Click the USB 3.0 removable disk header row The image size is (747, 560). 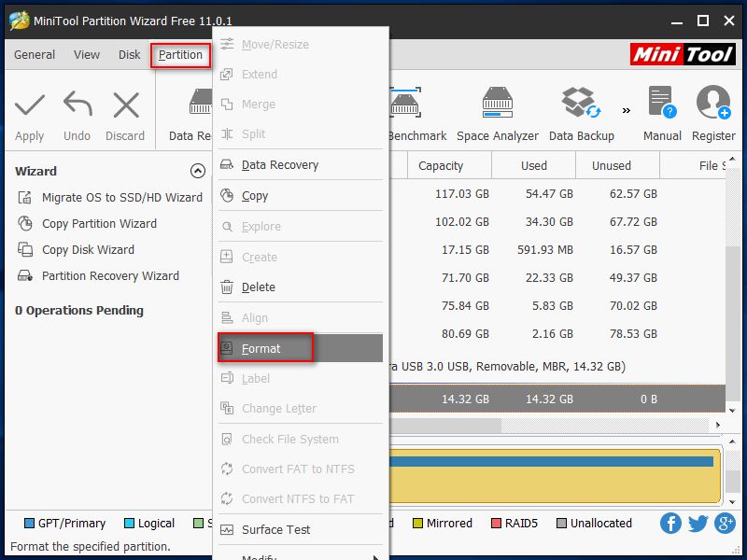pyautogui.click(x=557, y=367)
